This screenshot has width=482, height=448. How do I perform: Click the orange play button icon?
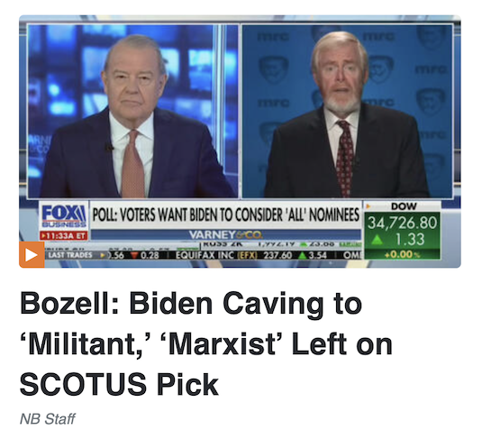[x=32, y=254]
